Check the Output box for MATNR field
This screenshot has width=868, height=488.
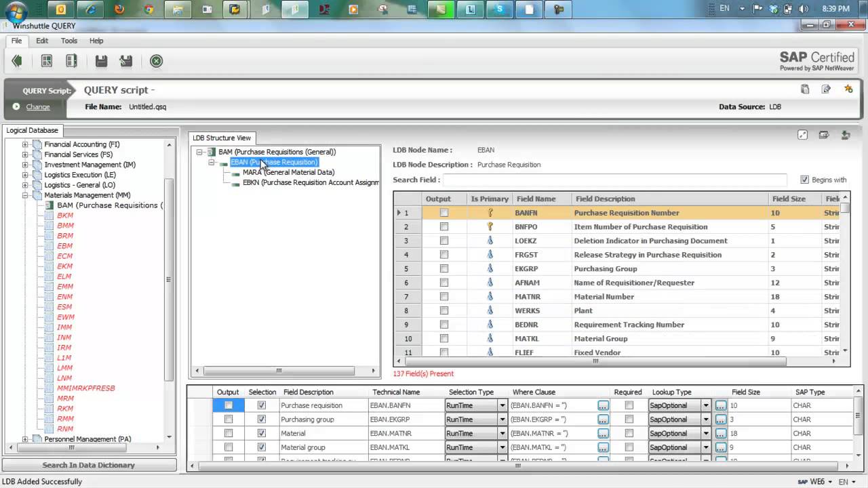(444, 297)
